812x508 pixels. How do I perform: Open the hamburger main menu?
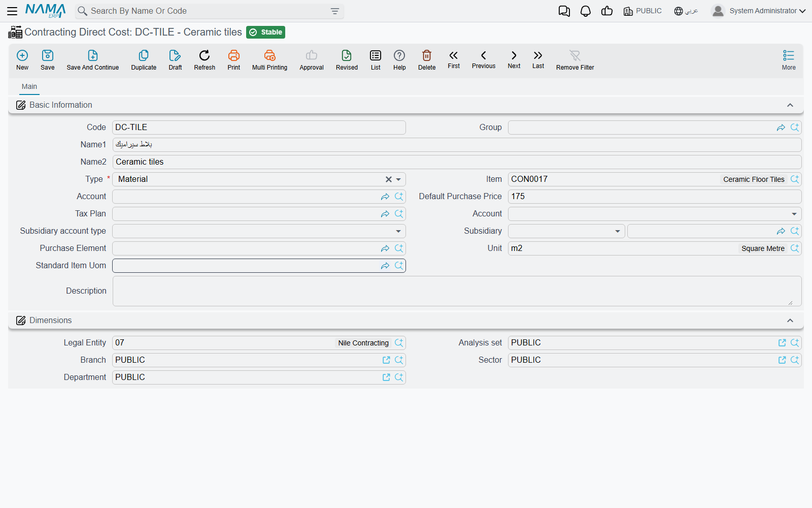pos(12,11)
